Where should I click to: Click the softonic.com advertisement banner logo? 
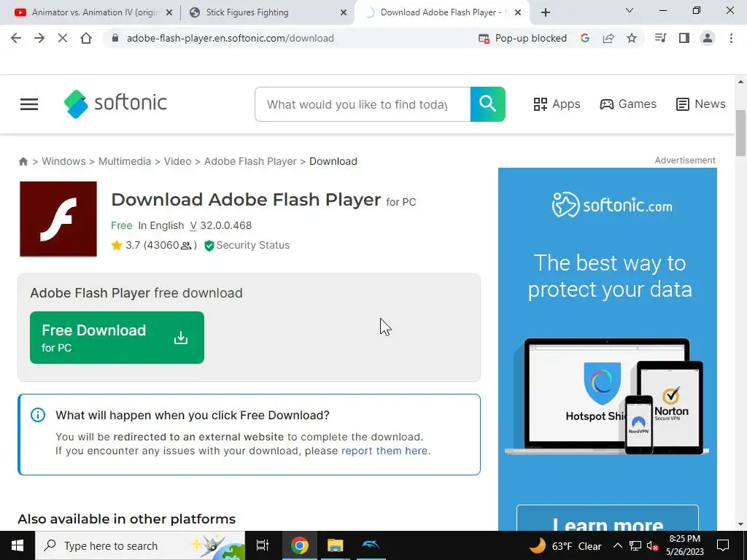pos(612,205)
